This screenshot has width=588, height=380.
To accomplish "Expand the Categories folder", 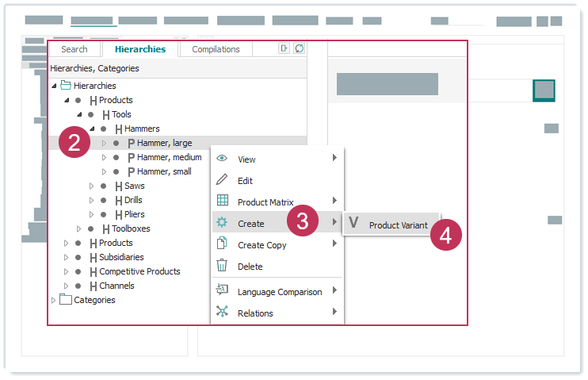I will (54, 300).
